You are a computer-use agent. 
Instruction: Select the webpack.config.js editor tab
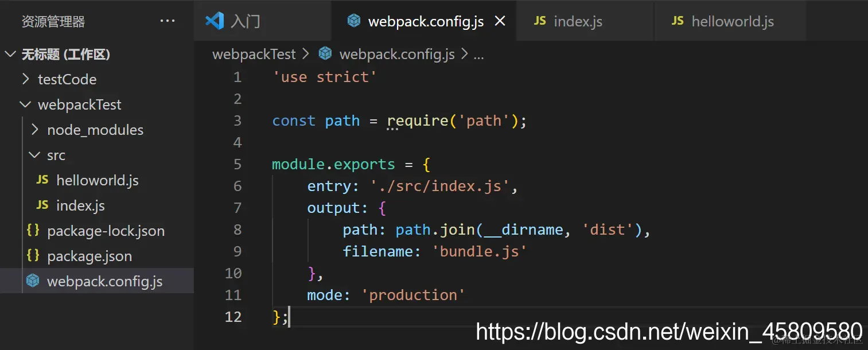pyautogui.click(x=425, y=21)
